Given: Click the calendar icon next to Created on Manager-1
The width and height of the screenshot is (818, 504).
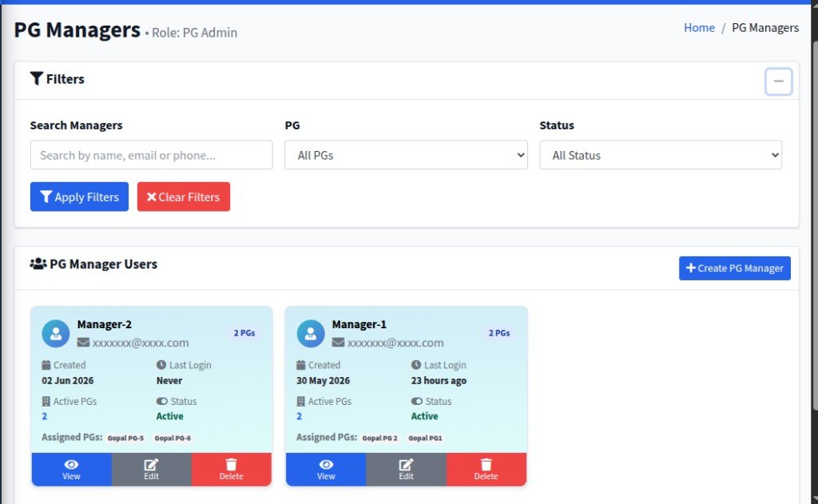Looking at the screenshot, I should tap(300, 365).
